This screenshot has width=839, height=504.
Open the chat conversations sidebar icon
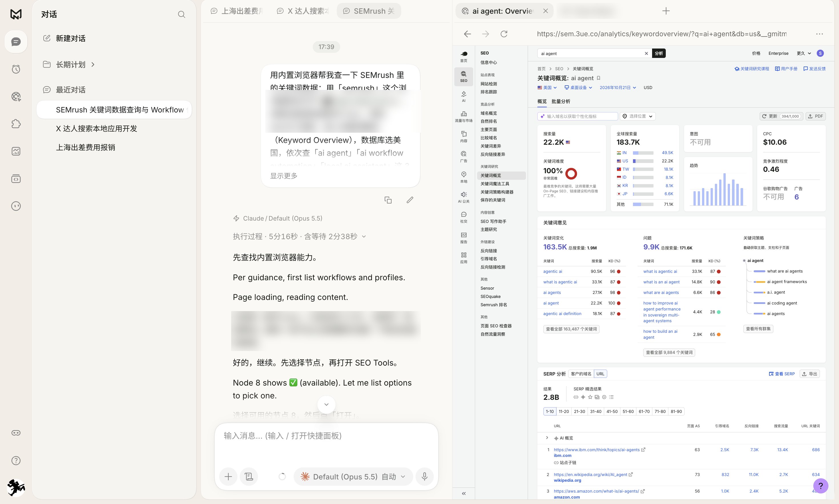(16, 41)
